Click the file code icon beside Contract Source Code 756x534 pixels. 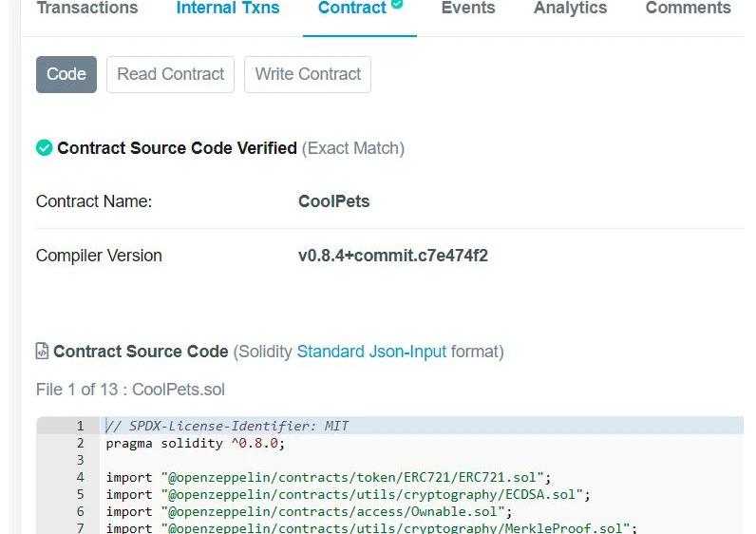point(43,352)
